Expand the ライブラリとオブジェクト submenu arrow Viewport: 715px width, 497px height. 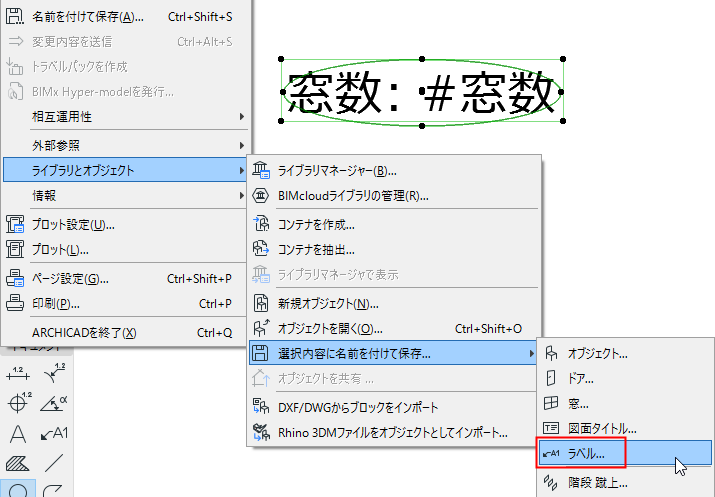[x=242, y=170]
